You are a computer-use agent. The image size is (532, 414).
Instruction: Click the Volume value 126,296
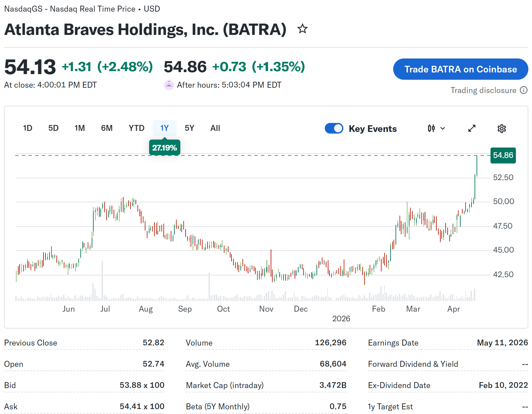[331, 343]
